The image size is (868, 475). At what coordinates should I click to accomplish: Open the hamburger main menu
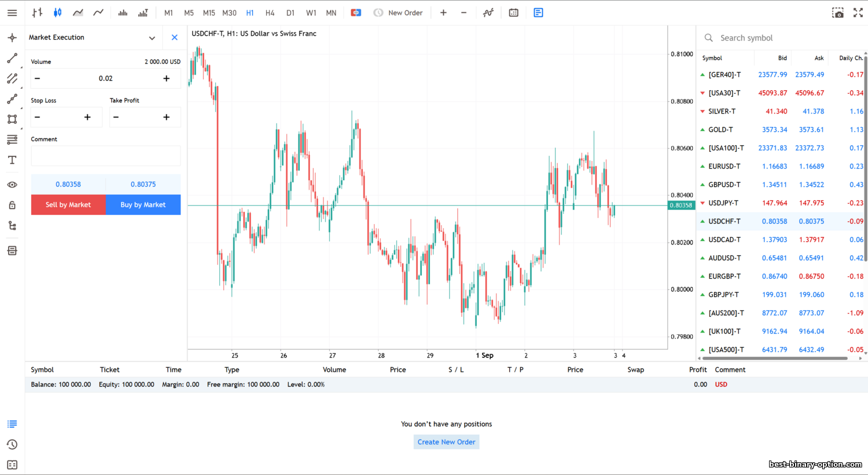[x=12, y=13]
